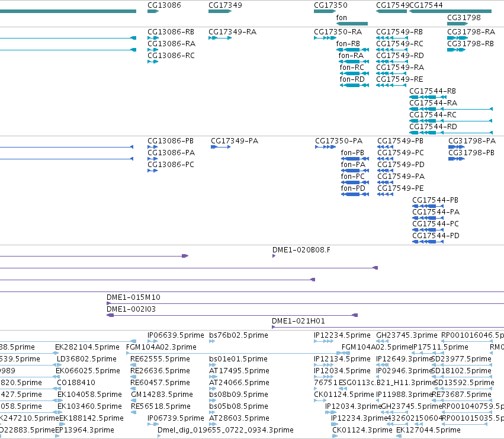Open the CG31798-RA transcript label
Image resolution: width=504 pixels, height=439 pixels.
(x=471, y=32)
